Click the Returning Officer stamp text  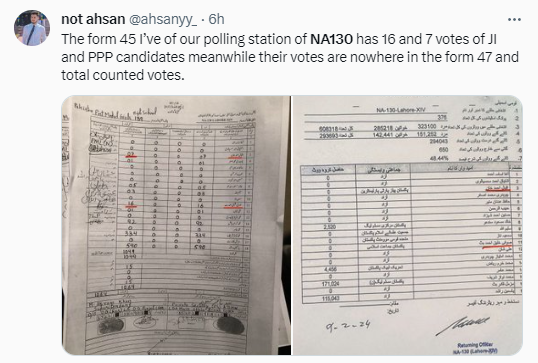pyautogui.click(x=475, y=348)
